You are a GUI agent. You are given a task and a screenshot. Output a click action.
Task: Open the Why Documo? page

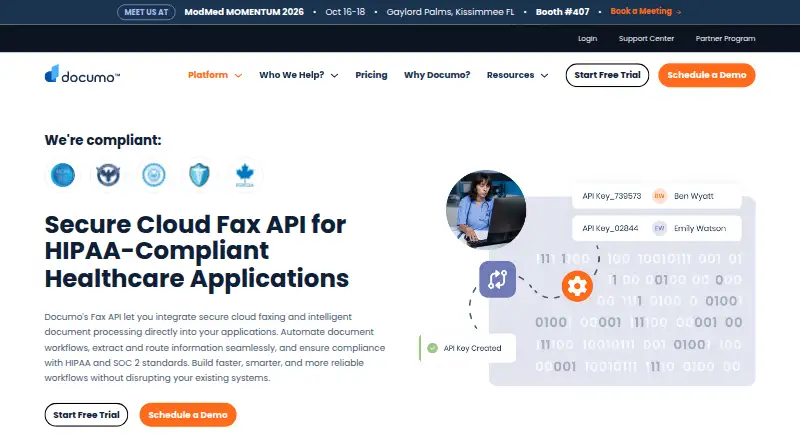437,75
